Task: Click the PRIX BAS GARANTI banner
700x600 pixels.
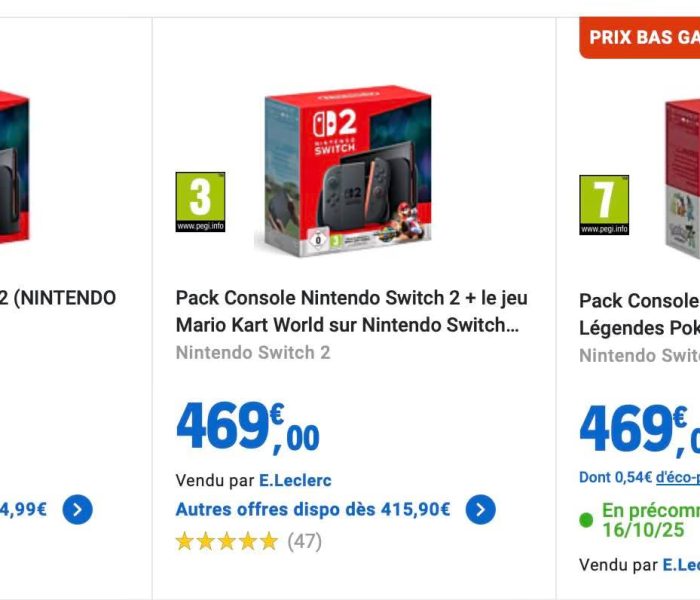Action: click(640, 38)
